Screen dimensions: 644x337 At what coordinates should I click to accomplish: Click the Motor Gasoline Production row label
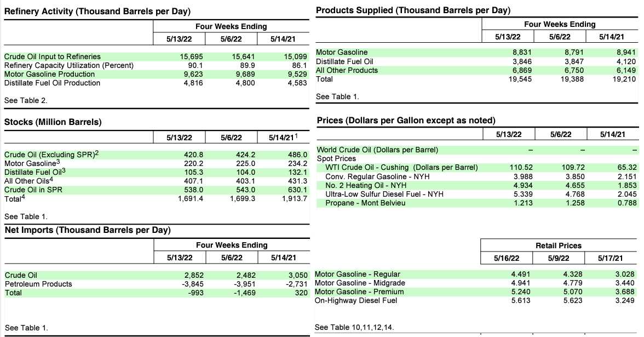[49, 74]
